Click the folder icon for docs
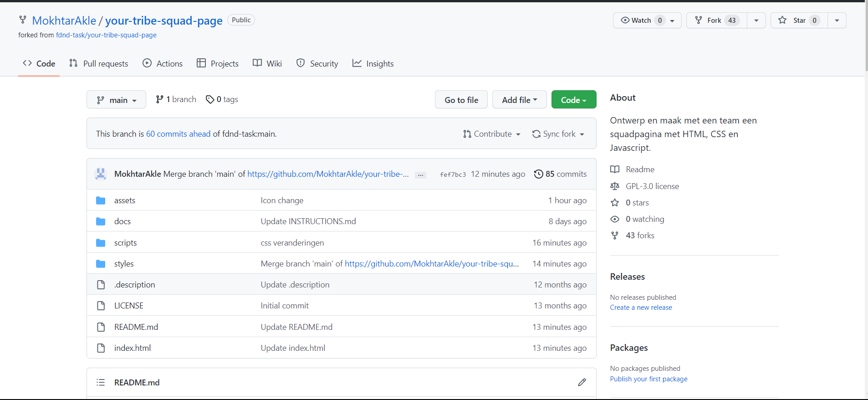Image resolution: width=868 pixels, height=400 pixels. [x=101, y=221]
